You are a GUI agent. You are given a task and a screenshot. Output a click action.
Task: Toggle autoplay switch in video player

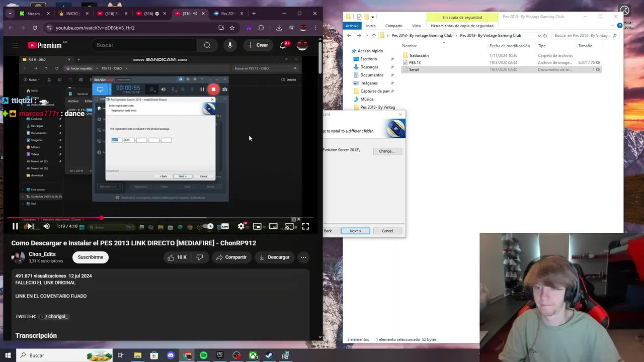209,226
